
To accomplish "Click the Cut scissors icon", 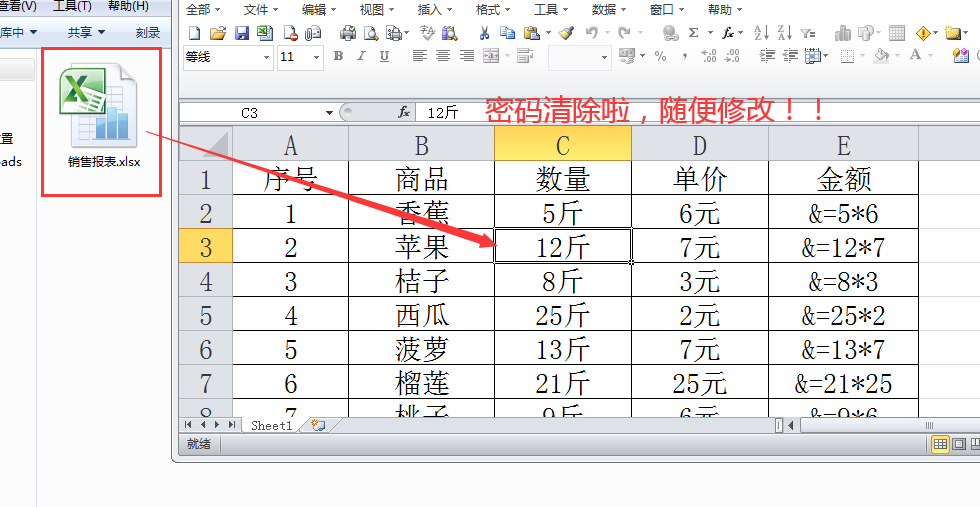I will 484,33.
